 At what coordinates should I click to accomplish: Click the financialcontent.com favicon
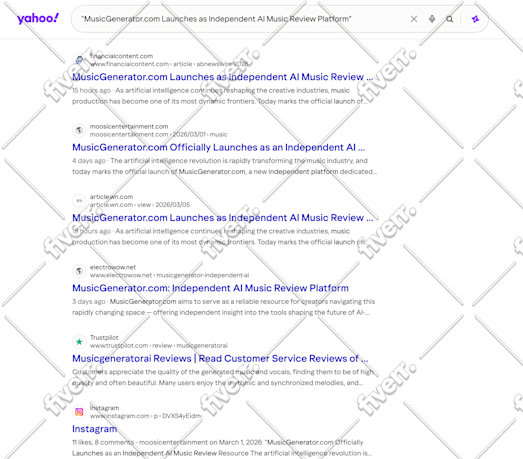coord(79,60)
